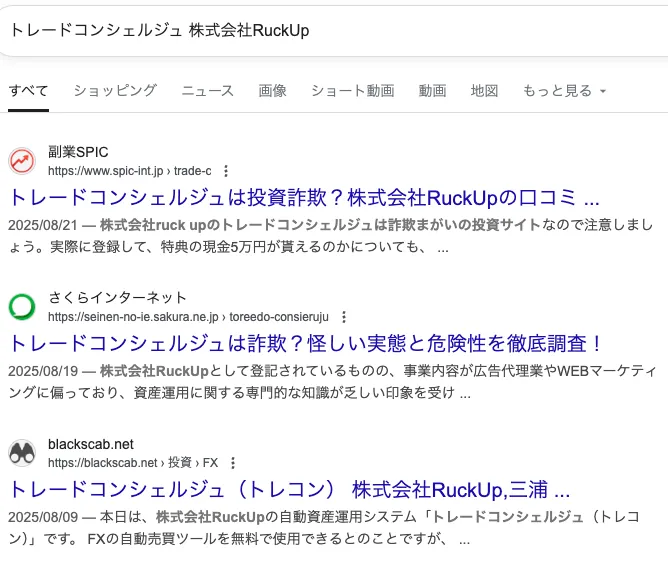This screenshot has width=668, height=577.
Task: Open result トレードコンシェルジュ（トレコン） 株式会社RuckUp,三浦
Action: (x=289, y=490)
